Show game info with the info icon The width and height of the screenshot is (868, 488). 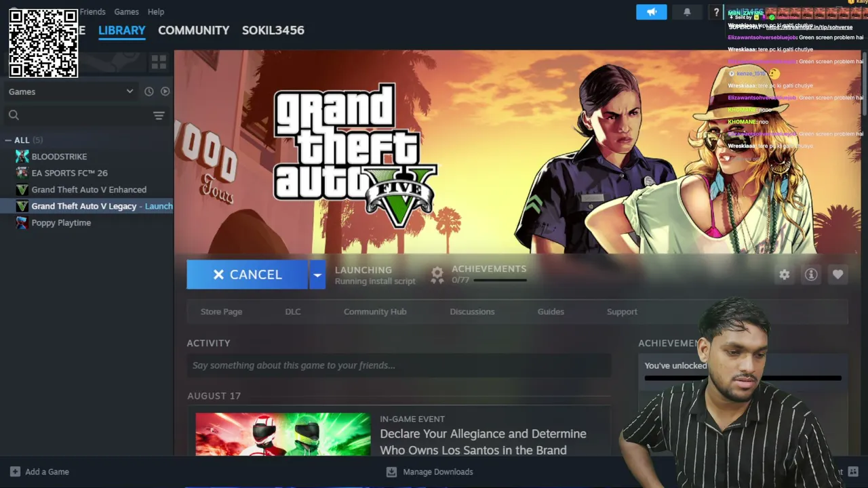click(x=811, y=274)
